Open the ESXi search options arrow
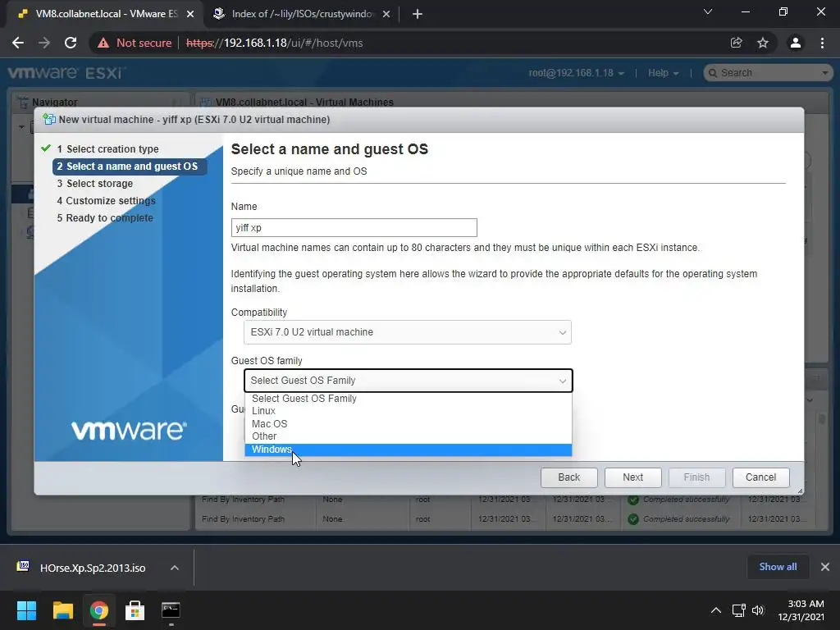Screen dimensions: 840x630 point(825,73)
